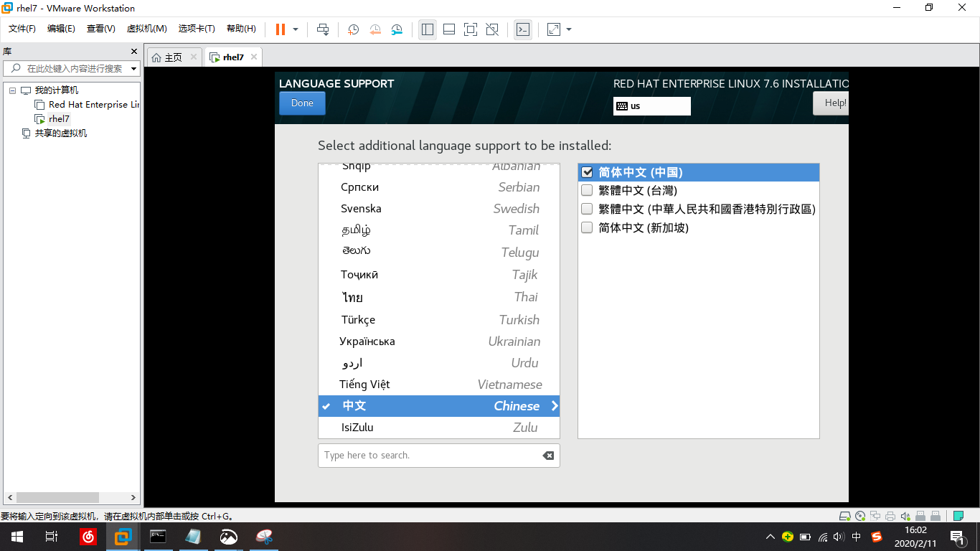
Task: Open the library search filter dropdown
Action: click(x=134, y=69)
